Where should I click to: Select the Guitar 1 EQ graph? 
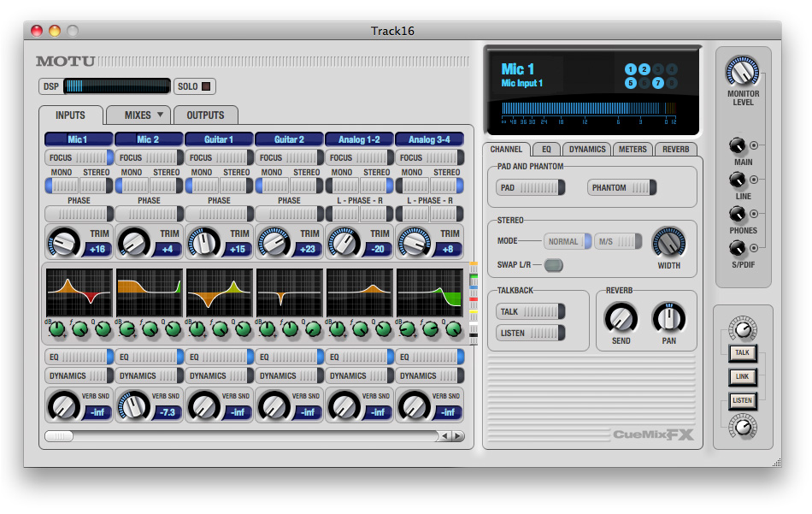(219, 293)
